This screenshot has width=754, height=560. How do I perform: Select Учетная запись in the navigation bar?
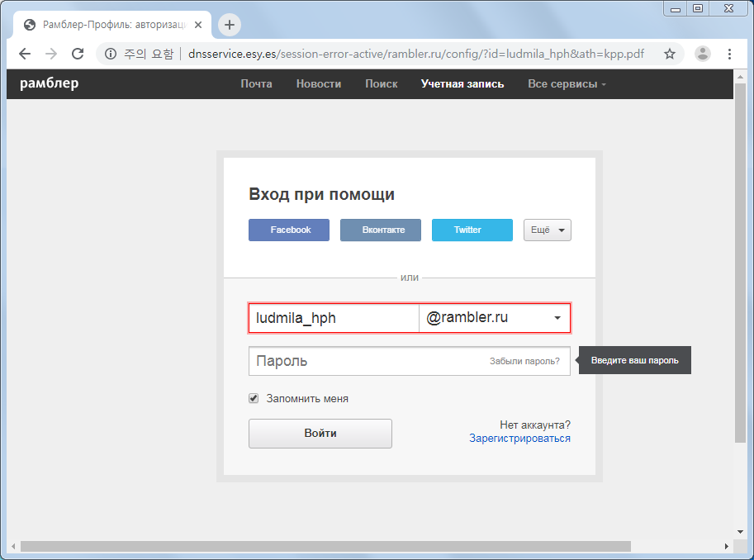pyautogui.click(x=462, y=83)
